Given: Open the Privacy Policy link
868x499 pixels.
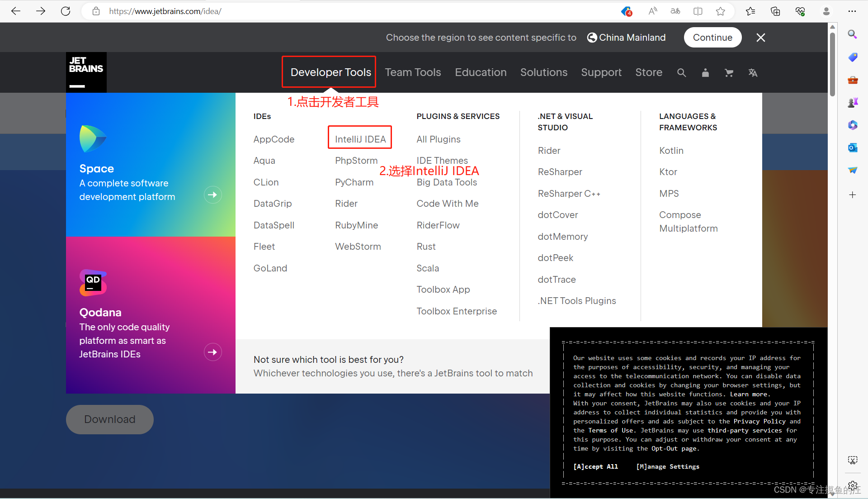Looking at the screenshot, I should point(759,421).
